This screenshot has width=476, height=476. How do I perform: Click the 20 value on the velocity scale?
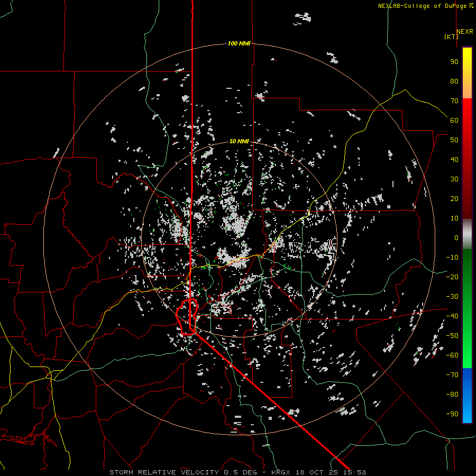pyautogui.click(x=454, y=198)
